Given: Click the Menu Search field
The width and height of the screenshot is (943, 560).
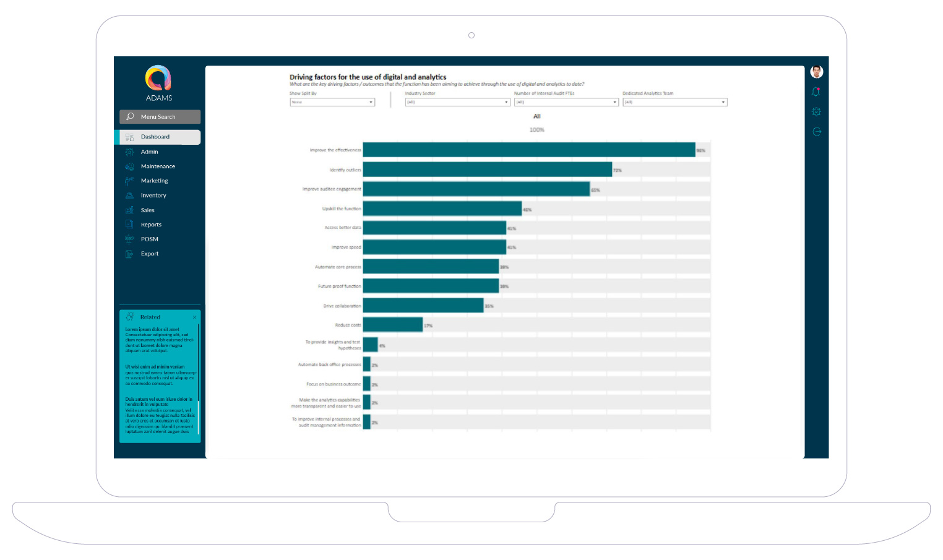Looking at the screenshot, I should (x=160, y=117).
